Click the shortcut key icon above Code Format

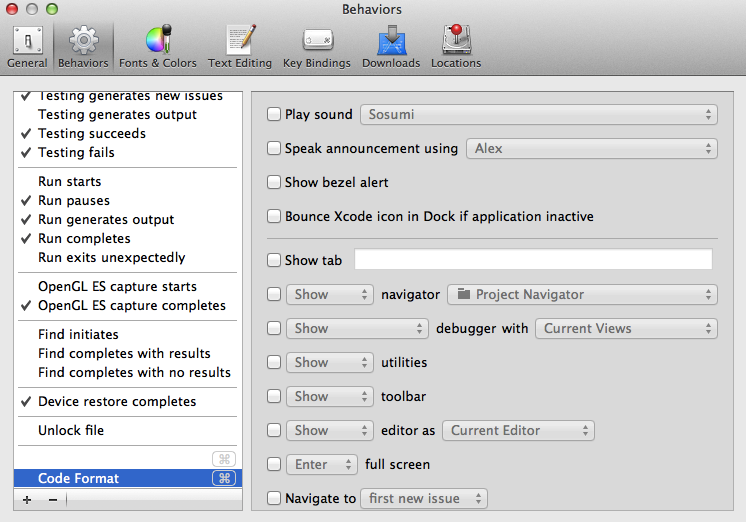[x=224, y=459]
